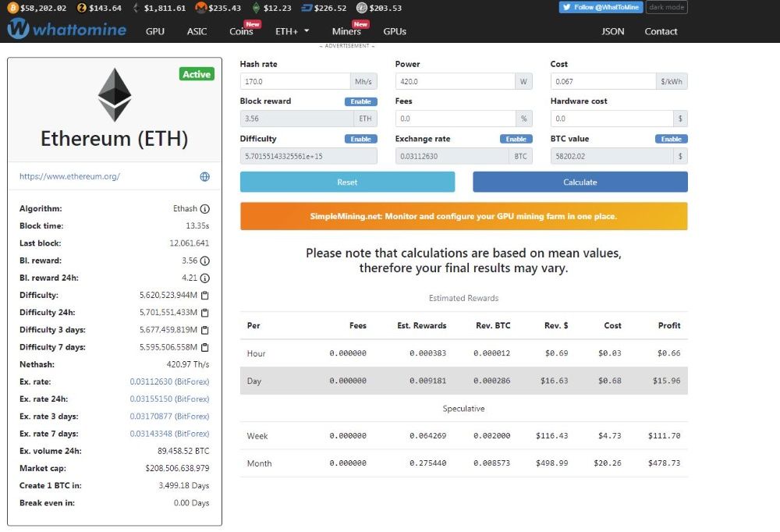
Task: Click the Power input field
Action: (x=456, y=82)
